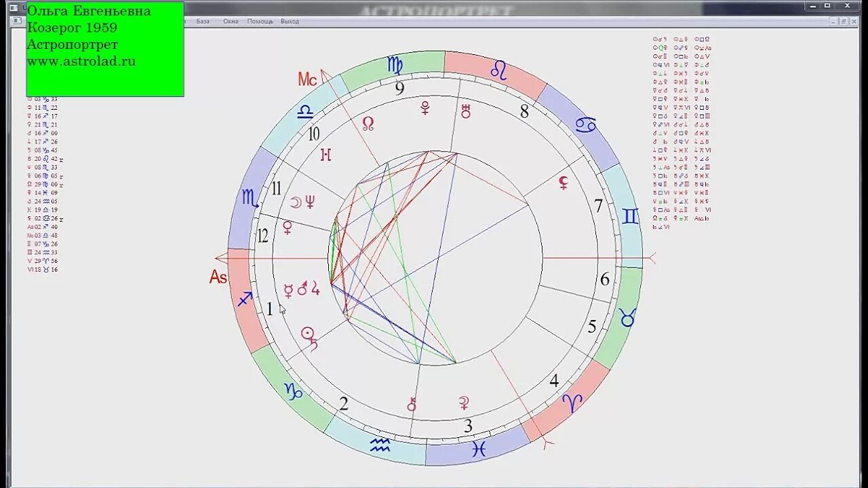The image size is (868, 488).
Task: Click the Sagittarius sign on the zodiac ring
Action: [245, 298]
